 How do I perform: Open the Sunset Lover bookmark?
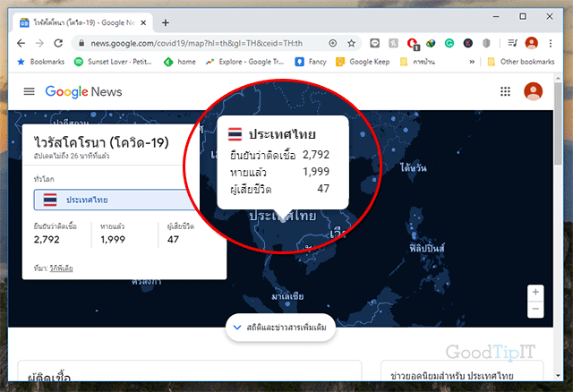point(113,62)
